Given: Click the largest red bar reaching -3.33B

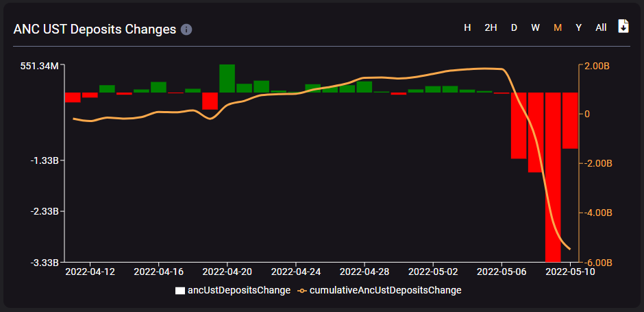Looking at the screenshot, I should 553,177.
